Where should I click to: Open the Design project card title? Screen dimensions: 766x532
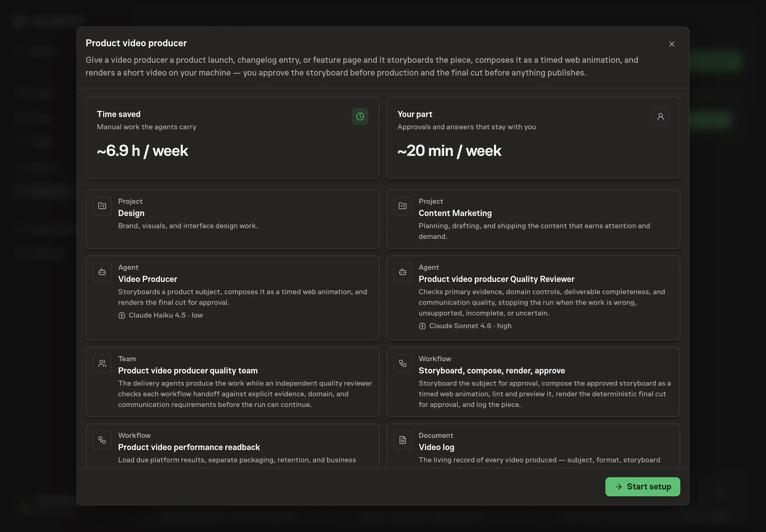coord(131,213)
